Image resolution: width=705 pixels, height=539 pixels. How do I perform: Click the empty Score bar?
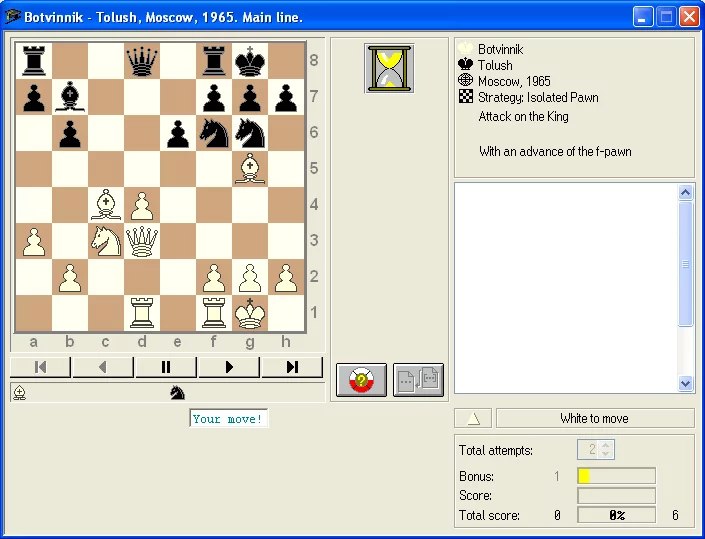click(x=616, y=496)
